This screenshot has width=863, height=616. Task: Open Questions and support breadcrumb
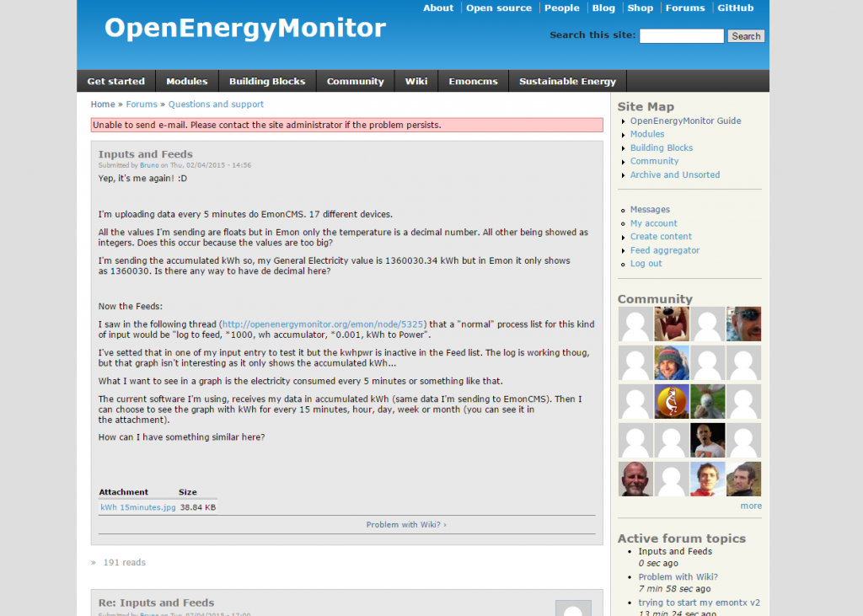[x=216, y=104]
